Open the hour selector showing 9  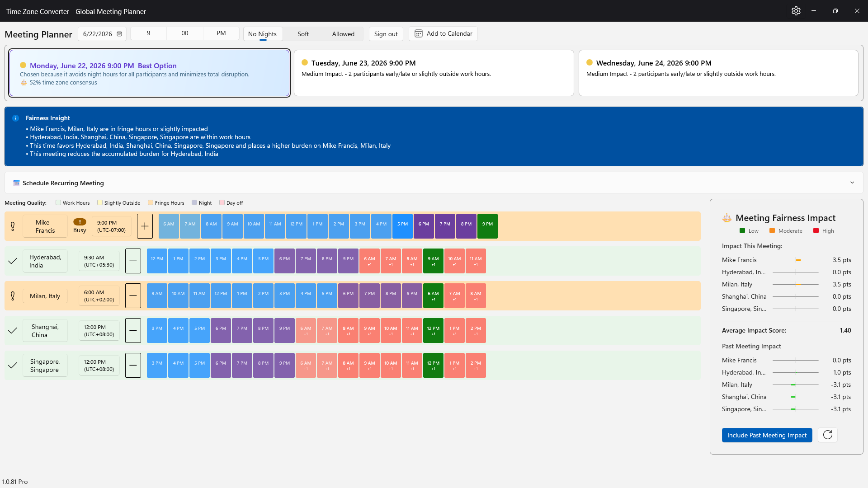(x=148, y=33)
